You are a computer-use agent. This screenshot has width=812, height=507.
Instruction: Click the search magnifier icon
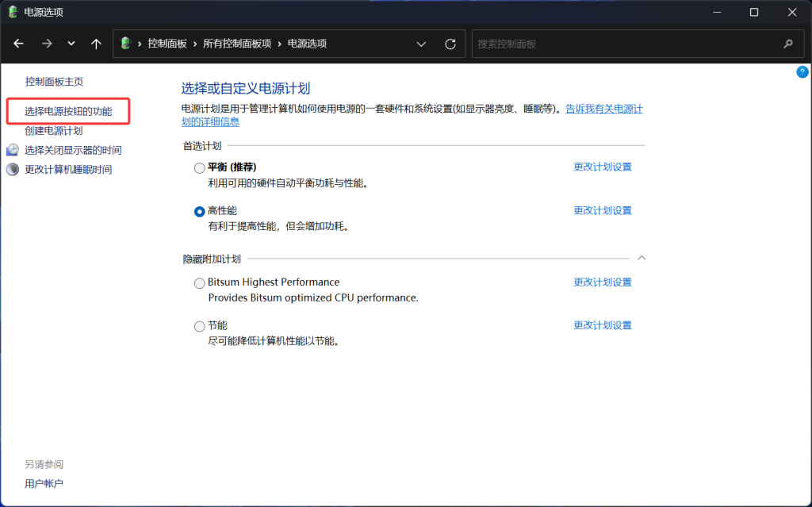coord(788,44)
